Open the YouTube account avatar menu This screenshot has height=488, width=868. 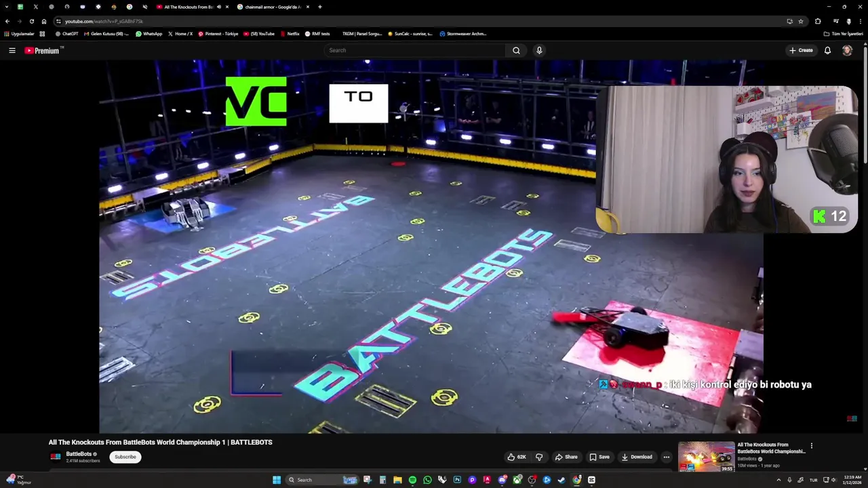847,50
